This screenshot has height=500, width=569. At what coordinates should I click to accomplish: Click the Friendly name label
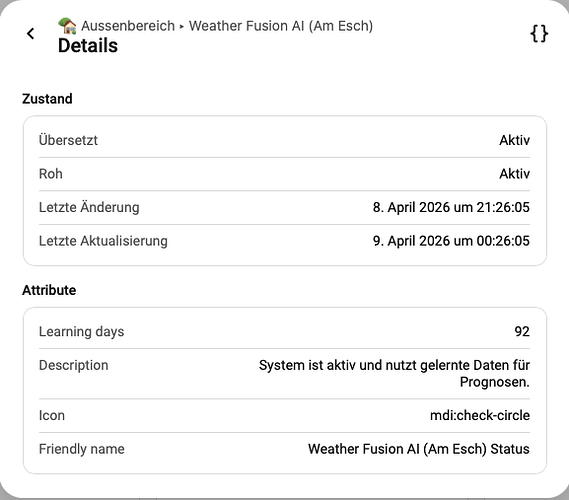[82, 449]
